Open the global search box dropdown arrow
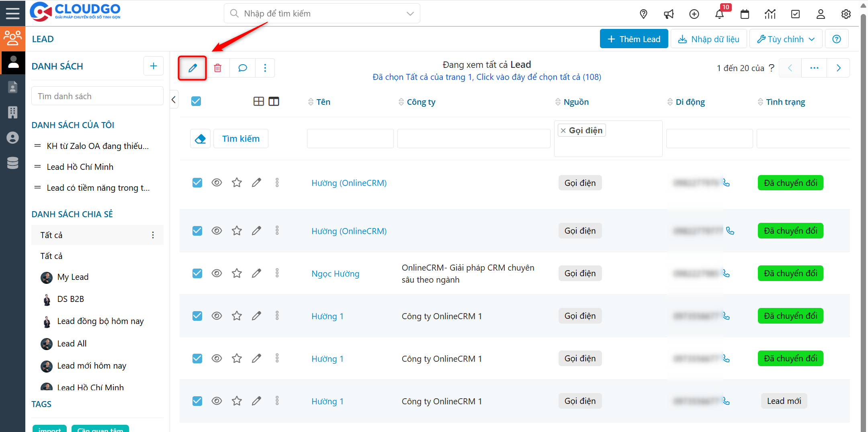868x432 pixels. pyautogui.click(x=410, y=14)
